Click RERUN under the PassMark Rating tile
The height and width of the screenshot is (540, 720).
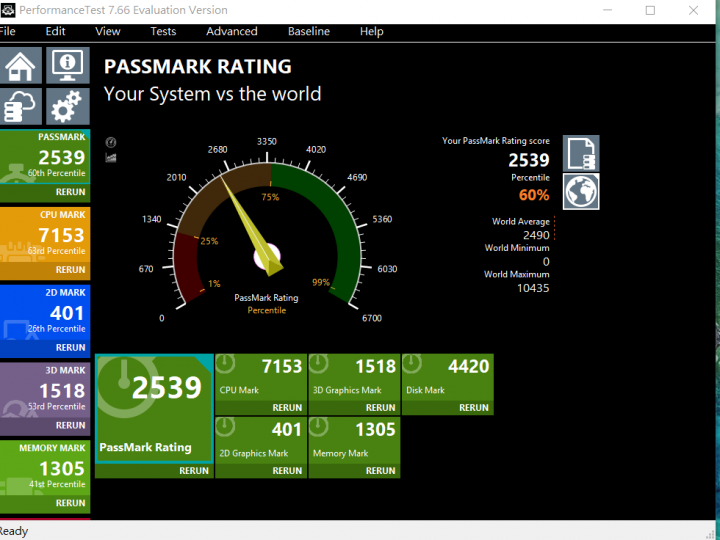[x=194, y=471]
